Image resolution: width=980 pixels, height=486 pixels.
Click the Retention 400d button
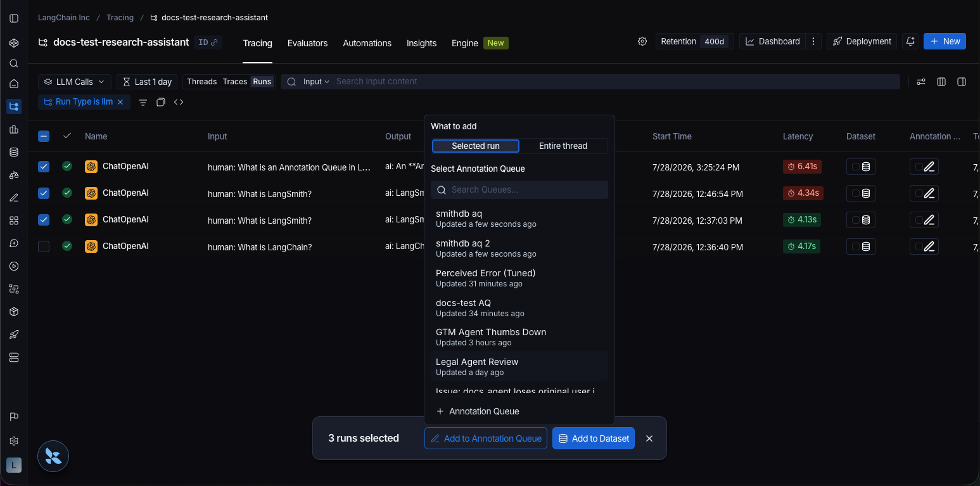coord(695,41)
